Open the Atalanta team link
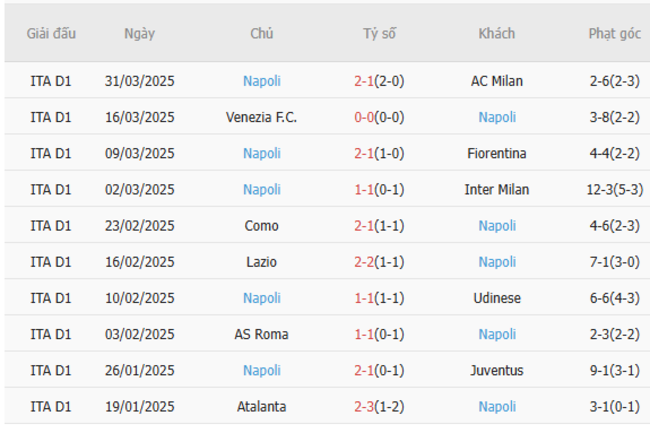 (x=262, y=406)
